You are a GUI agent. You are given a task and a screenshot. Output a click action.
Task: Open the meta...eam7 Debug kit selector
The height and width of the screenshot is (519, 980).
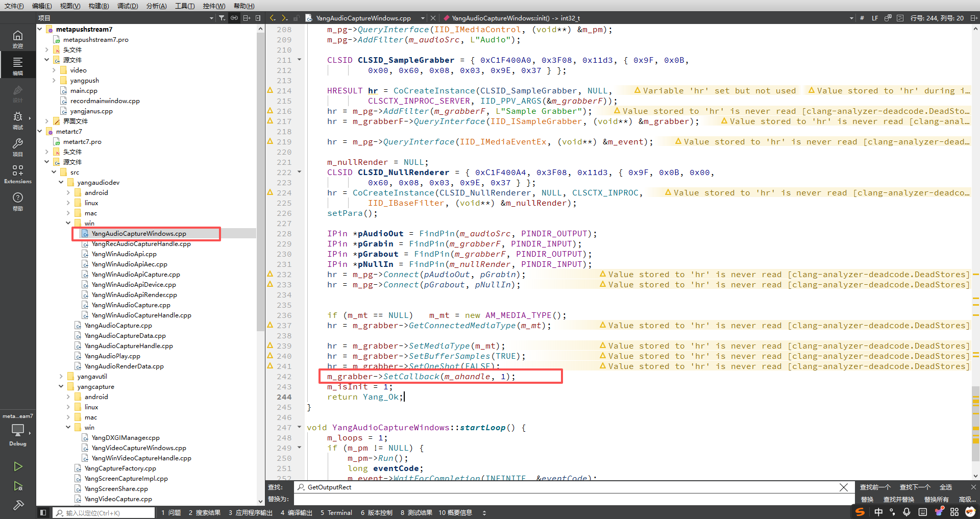pyautogui.click(x=18, y=430)
